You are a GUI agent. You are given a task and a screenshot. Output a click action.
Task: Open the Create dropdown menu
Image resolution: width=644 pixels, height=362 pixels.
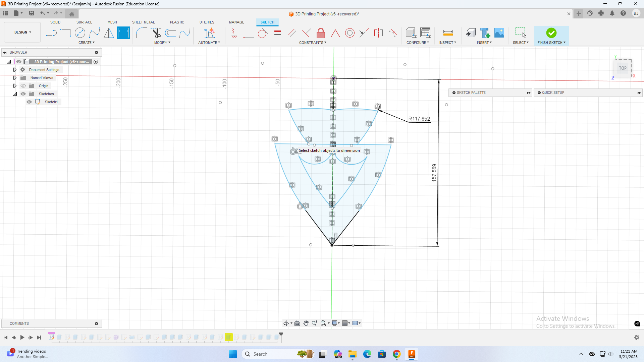(x=87, y=43)
